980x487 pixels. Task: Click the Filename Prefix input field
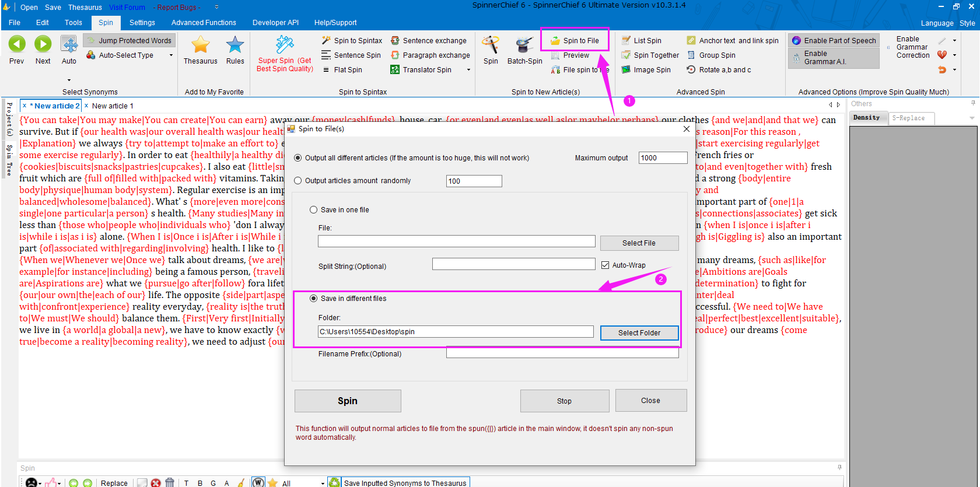pos(562,353)
